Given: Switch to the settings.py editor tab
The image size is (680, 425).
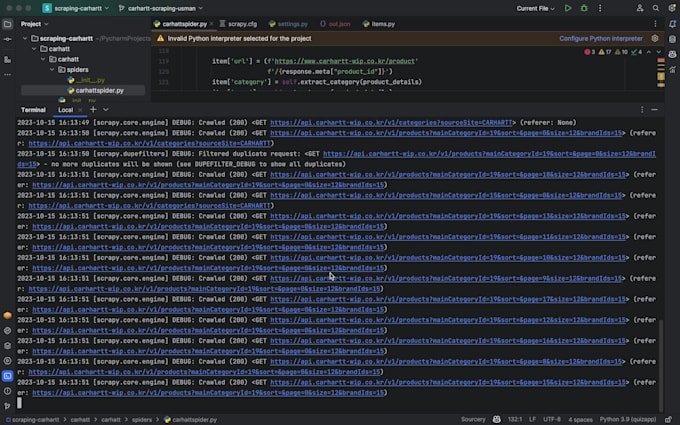Looking at the screenshot, I should [x=288, y=24].
